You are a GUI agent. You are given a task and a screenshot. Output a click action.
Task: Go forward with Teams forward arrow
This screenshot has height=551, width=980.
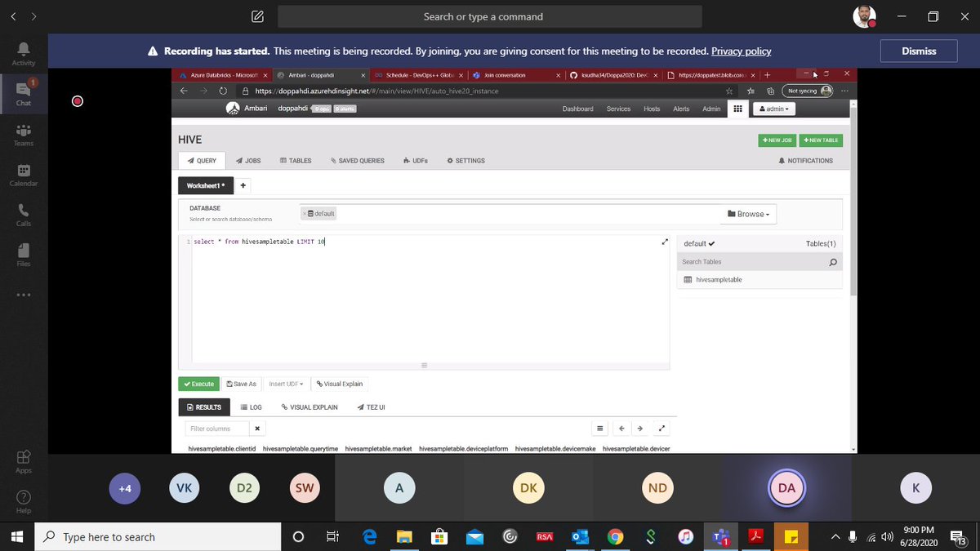33,16
